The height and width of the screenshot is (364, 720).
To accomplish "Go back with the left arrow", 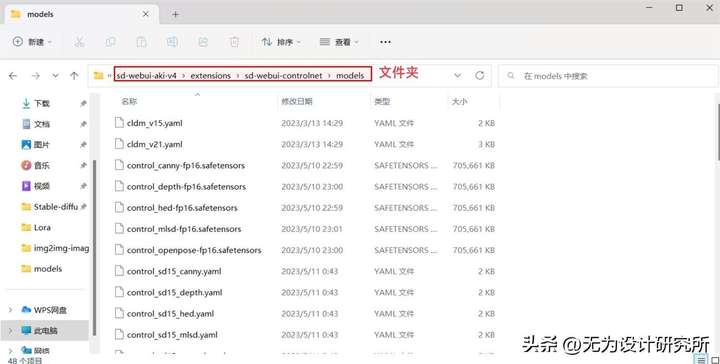I will click(x=13, y=76).
